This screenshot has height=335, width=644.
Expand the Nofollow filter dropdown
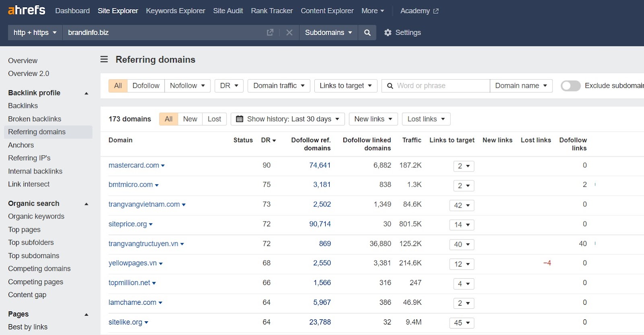188,86
